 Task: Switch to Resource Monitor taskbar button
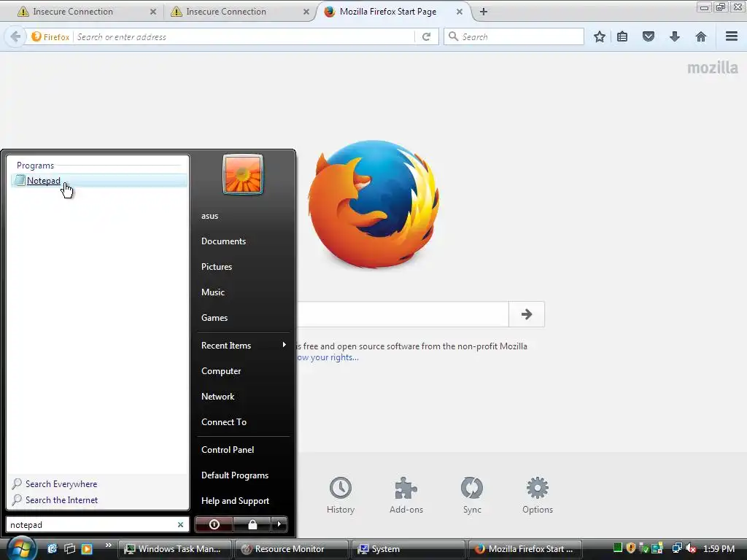(x=292, y=549)
